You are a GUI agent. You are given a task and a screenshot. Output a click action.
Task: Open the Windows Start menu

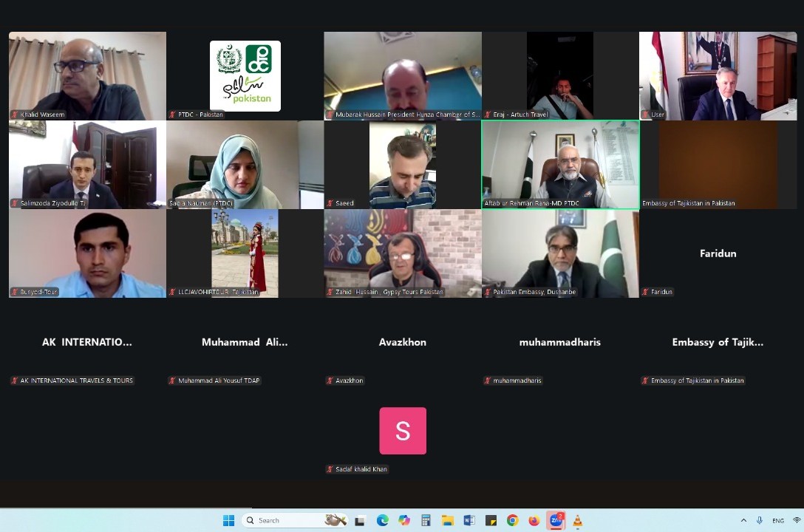pyautogui.click(x=229, y=520)
